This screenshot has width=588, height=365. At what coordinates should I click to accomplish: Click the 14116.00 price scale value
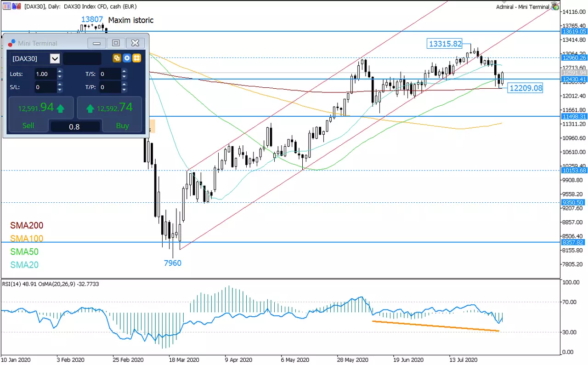point(574,11)
